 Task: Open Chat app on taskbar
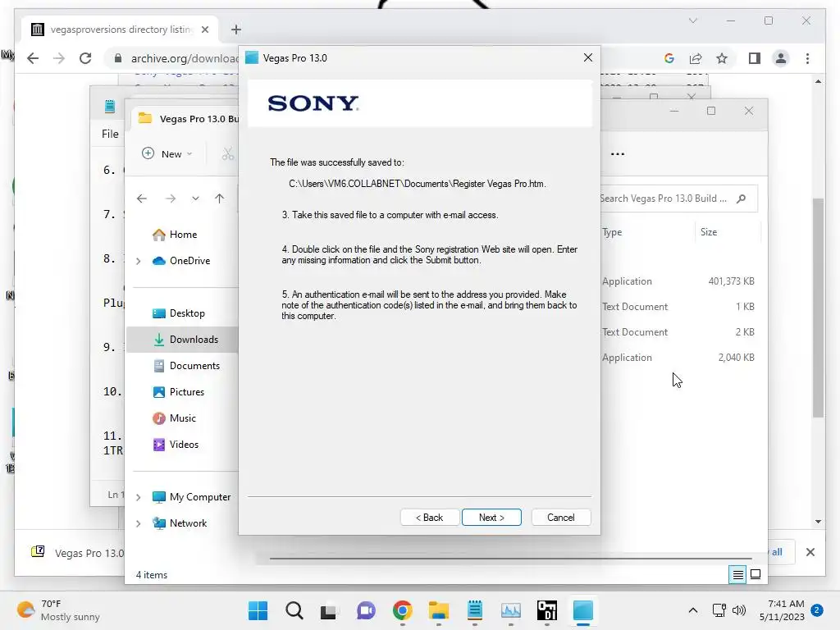click(366, 610)
